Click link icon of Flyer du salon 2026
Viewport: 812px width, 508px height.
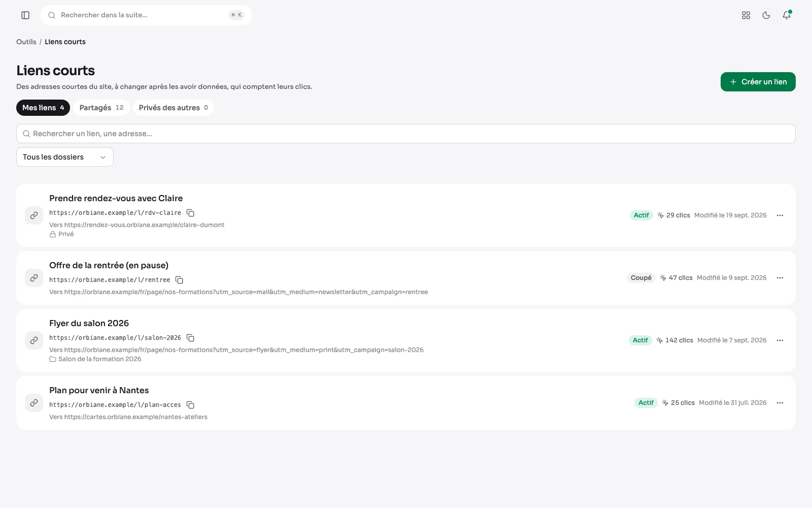coord(34,340)
